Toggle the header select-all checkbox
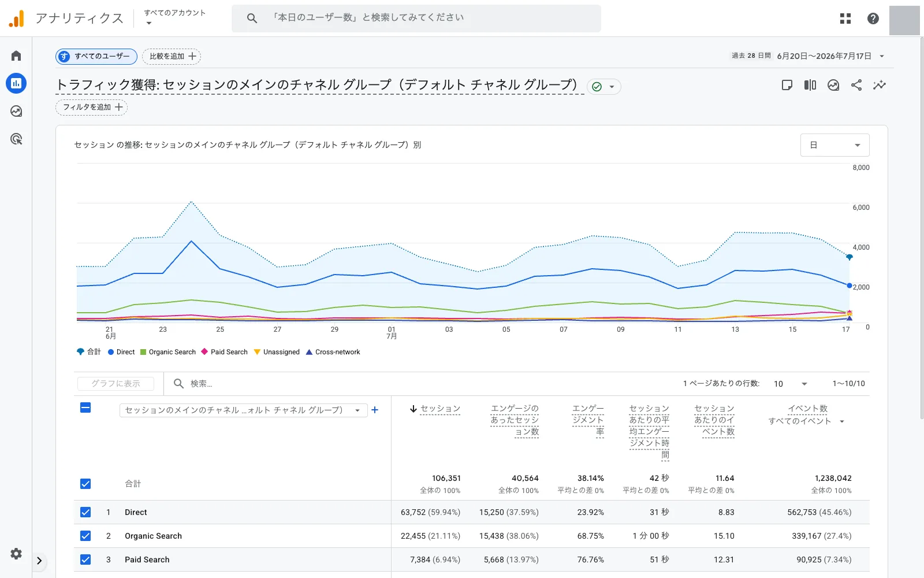Image resolution: width=924 pixels, height=578 pixels. [x=85, y=407]
